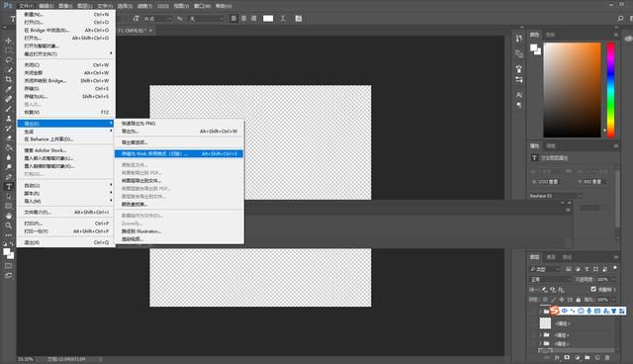
Task: Open anti-aliasing method dropdown
Action: point(206,19)
